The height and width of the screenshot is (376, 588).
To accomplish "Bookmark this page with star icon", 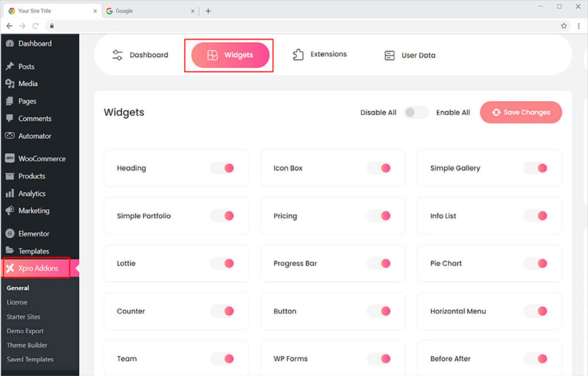I will [x=564, y=26].
